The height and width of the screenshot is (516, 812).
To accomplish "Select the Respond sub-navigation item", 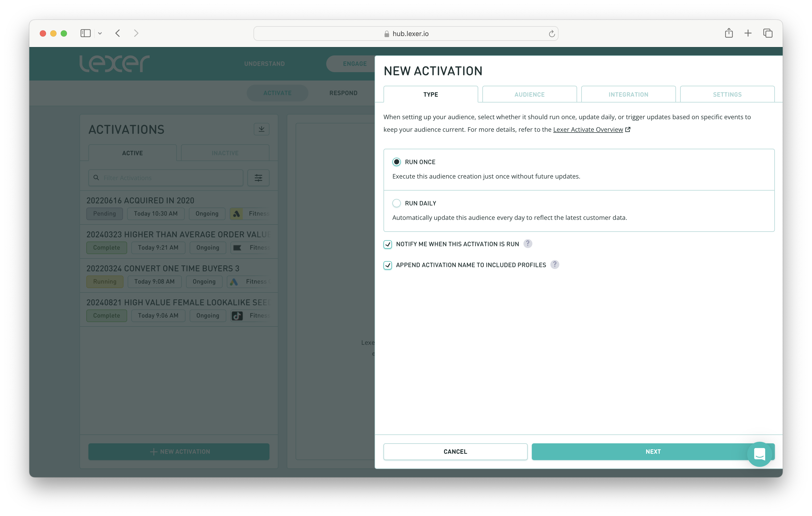I will [x=343, y=93].
